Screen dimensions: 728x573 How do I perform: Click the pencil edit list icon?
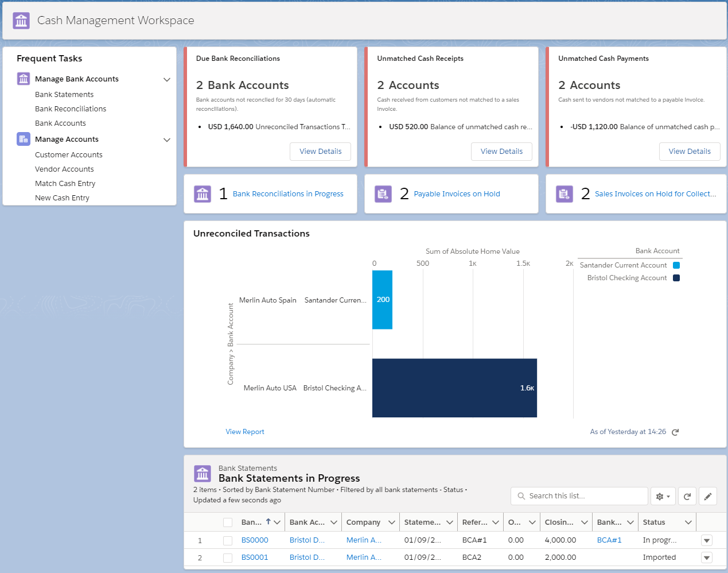click(x=708, y=497)
